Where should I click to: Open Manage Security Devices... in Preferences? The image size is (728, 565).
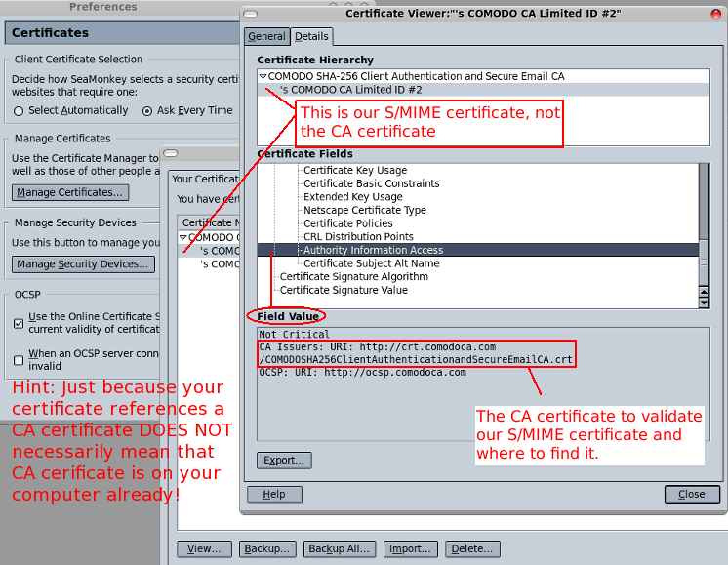coord(83,264)
